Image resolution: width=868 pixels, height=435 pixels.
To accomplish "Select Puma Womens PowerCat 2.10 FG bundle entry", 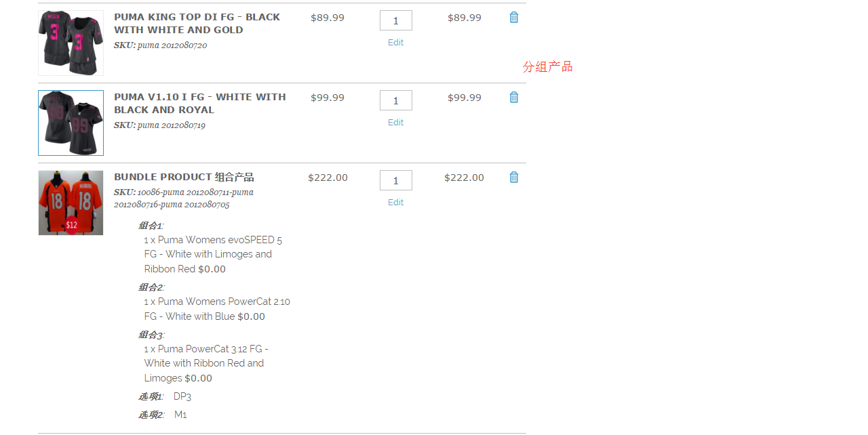I will (217, 309).
